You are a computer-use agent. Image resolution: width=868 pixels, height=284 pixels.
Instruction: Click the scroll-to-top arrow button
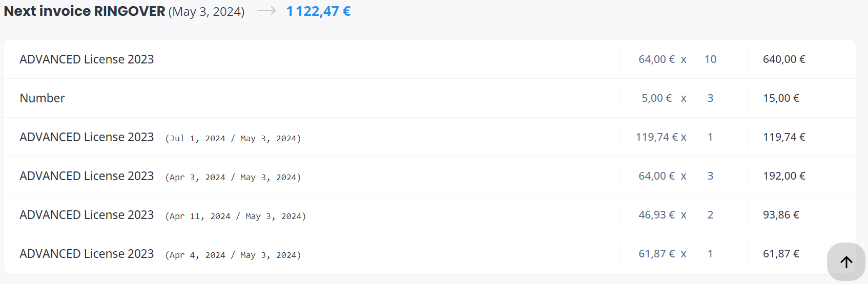pos(846,261)
